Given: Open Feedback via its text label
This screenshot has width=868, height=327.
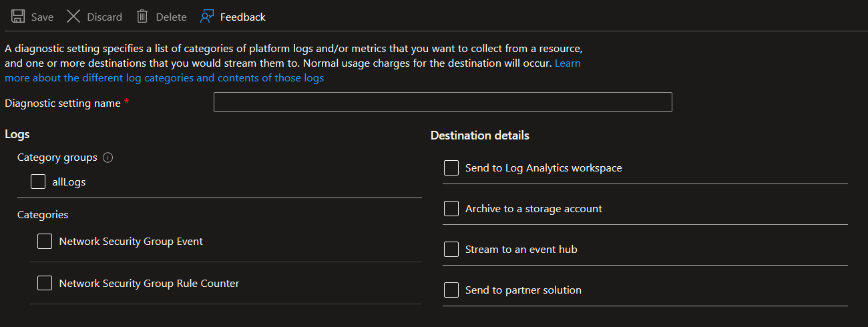Looking at the screenshot, I should point(242,17).
